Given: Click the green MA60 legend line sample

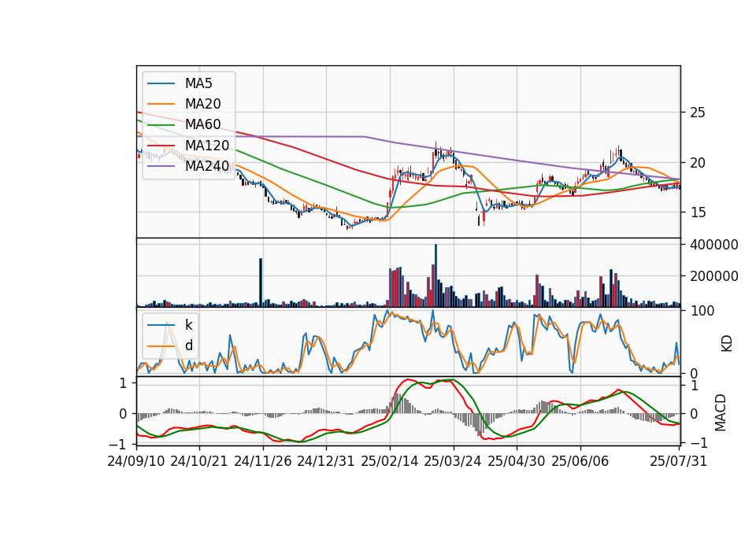Looking at the screenshot, I should [161, 124].
